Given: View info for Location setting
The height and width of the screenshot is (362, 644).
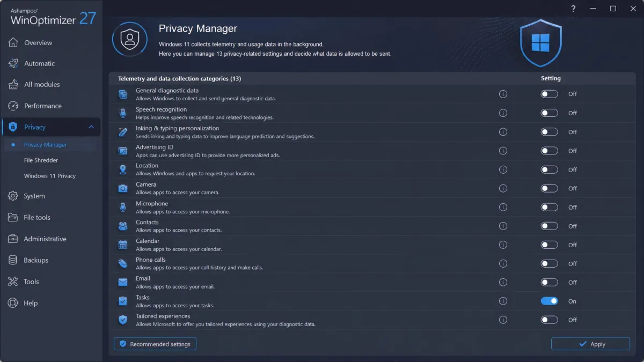Looking at the screenshot, I should point(503,169).
